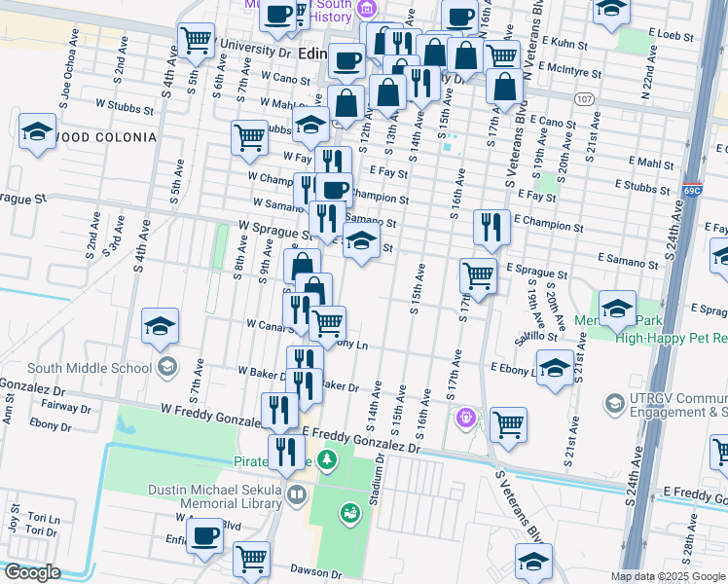Image resolution: width=728 pixels, height=584 pixels.
Task: Select the restaurant marker near E Champion St
Action: tap(491, 227)
